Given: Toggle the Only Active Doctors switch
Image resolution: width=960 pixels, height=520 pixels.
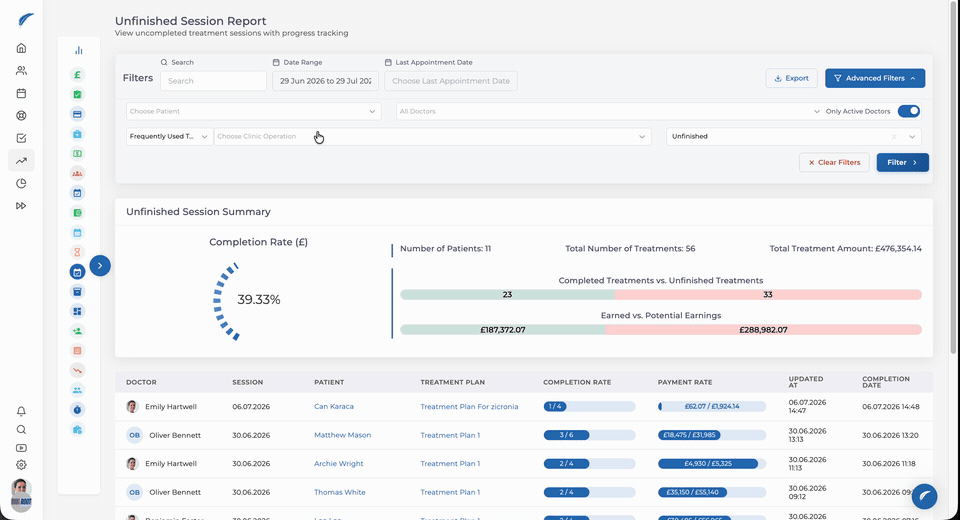Looking at the screenshot, I should coord(909,111).
